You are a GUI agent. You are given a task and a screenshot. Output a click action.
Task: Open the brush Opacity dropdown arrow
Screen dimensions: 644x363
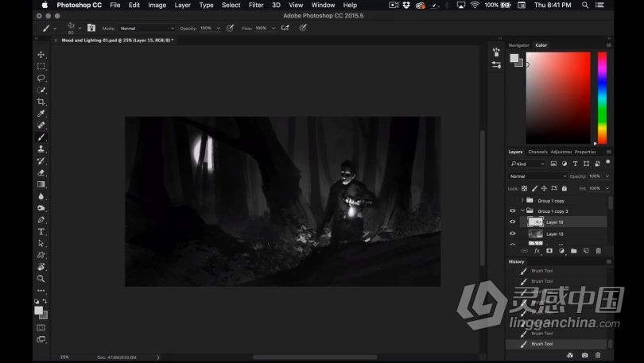[x=219, y=29]
